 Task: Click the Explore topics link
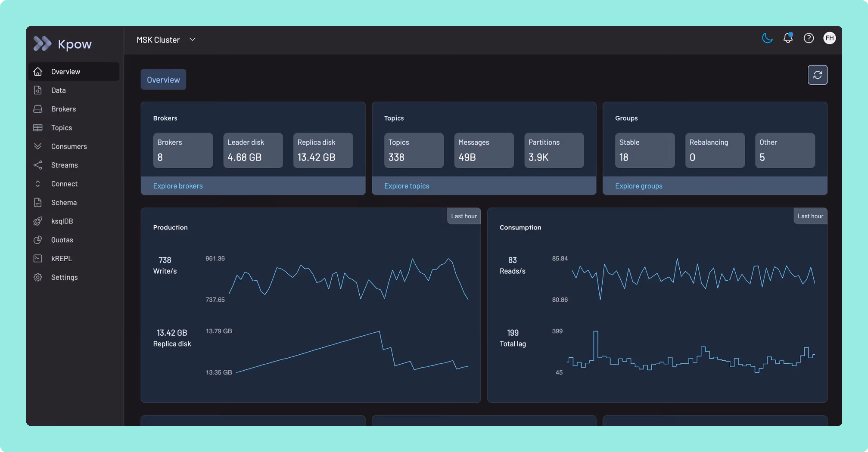pos(406,186)
